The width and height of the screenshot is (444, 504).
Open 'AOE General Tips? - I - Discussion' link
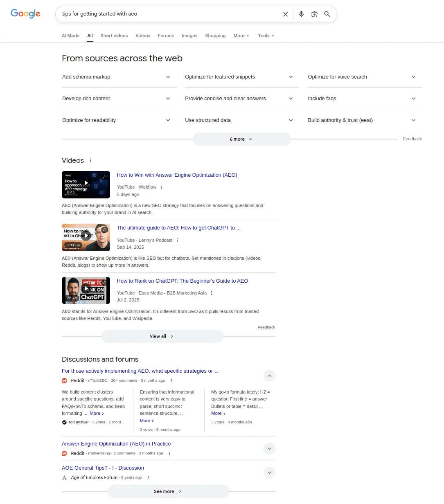[103, 468]
